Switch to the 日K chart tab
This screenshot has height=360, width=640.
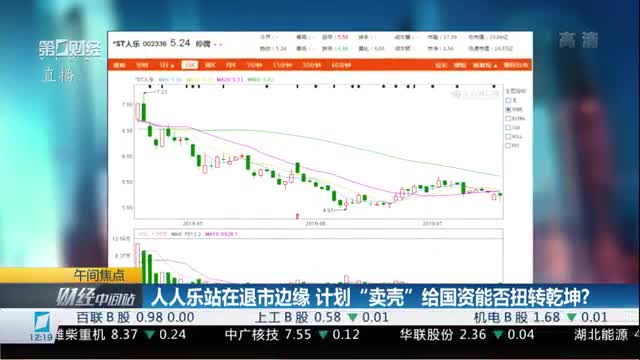coord(189,65)
